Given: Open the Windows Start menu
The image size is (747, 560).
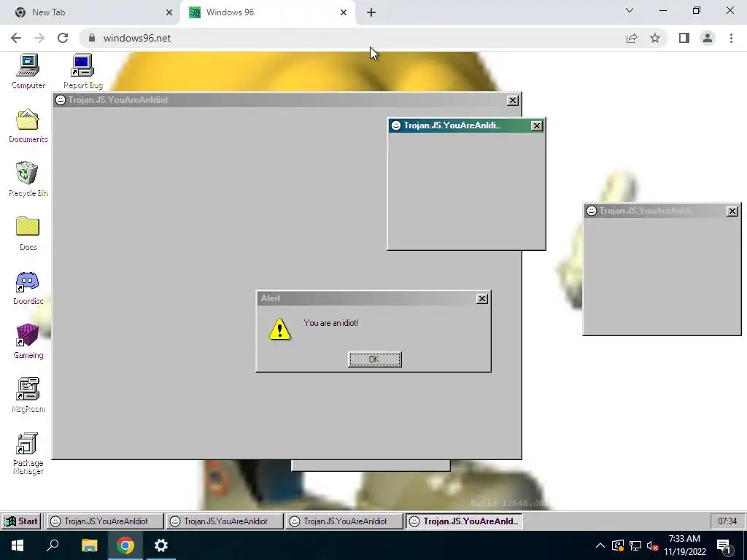Looking at the screenshot, I should pyautogui.click(x=18, y=545).
